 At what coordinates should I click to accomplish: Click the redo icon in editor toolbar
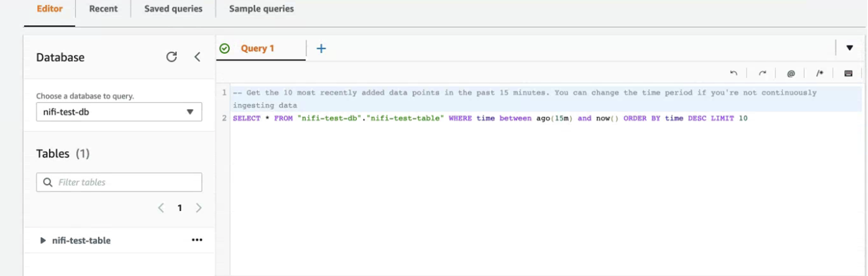click(x=762, y=73)
